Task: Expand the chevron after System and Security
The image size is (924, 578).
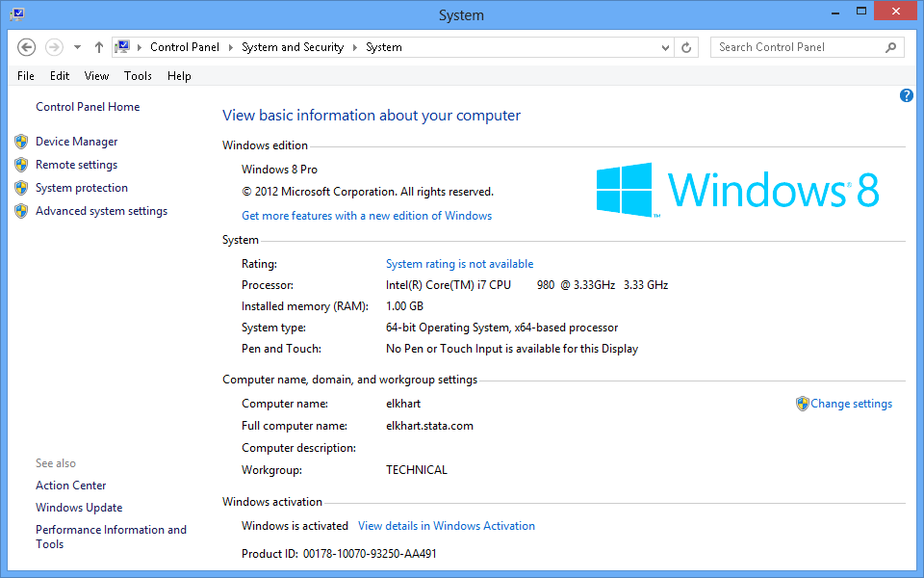Action: pyautogui.click(x=355, y=47)
